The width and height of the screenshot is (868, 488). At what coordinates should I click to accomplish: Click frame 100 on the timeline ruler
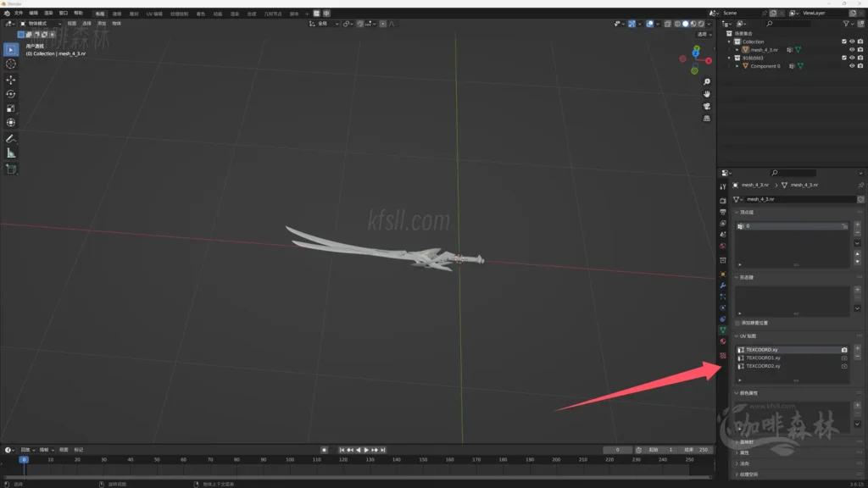290,459
